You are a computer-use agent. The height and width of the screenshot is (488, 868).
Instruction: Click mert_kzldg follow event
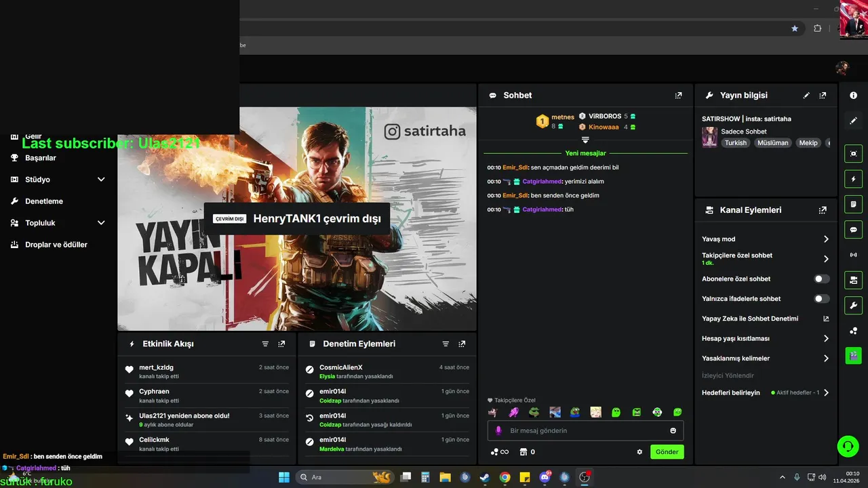click(156, 367)
